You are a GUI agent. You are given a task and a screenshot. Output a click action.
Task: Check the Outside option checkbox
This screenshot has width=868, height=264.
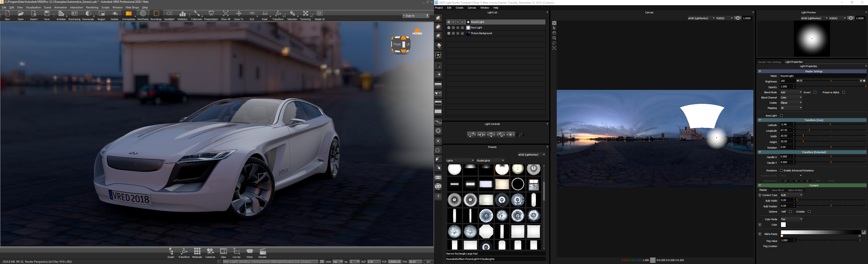(809, 211)
